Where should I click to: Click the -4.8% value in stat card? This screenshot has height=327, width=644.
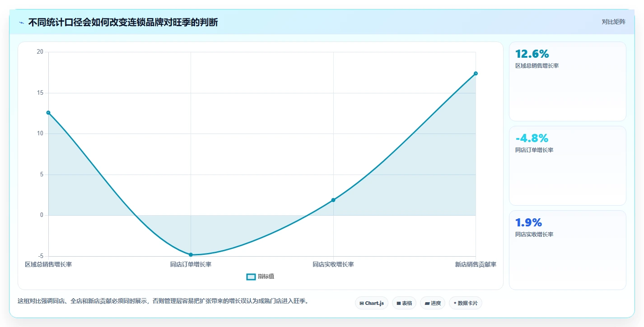[x=532, y=138]
